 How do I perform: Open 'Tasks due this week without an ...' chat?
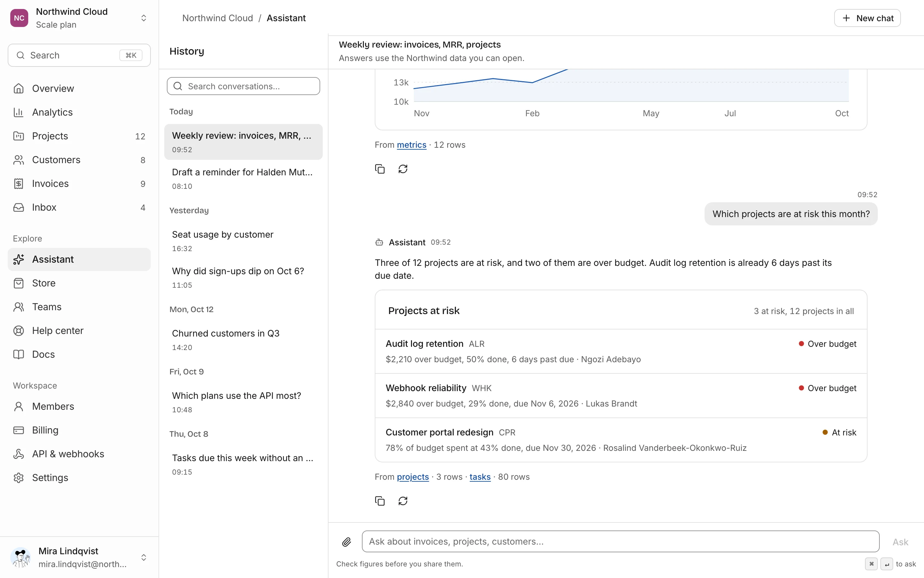click(x=243, y=464)
